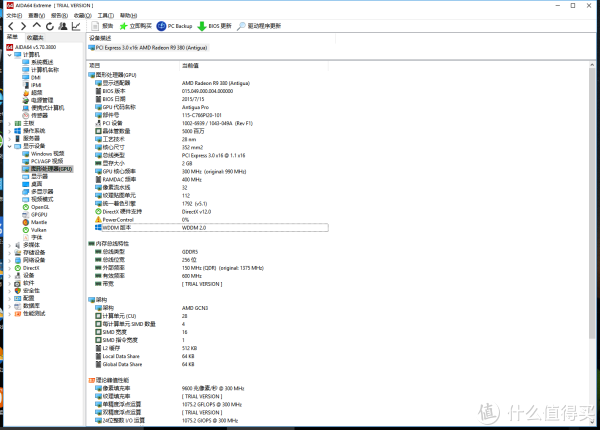Select the 显示器 monitor entry

click(x=35, y=176)
